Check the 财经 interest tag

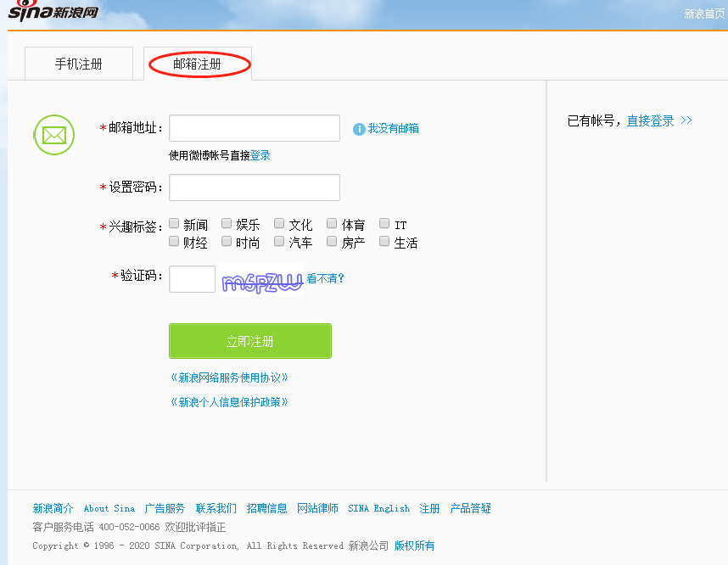[174, 240]
